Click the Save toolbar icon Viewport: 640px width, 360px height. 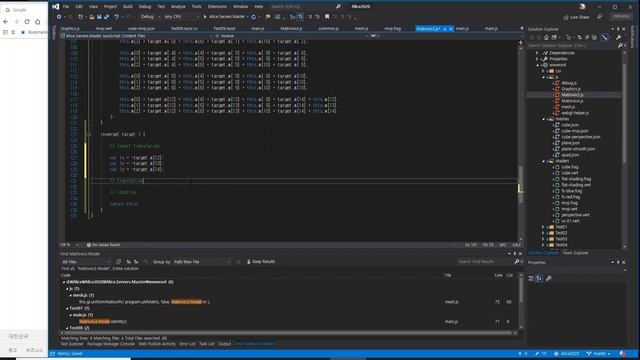(x=99, y=17)
